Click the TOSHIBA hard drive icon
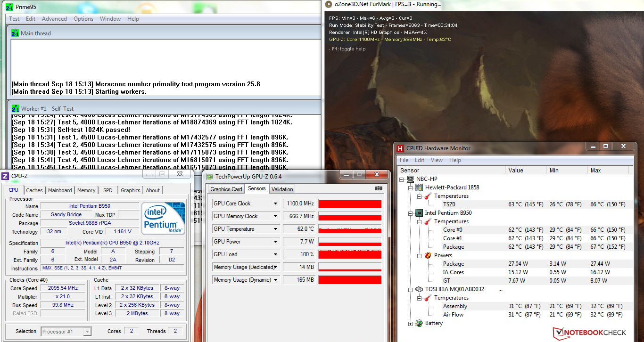 pyautogui.click(x=419, y=289)
